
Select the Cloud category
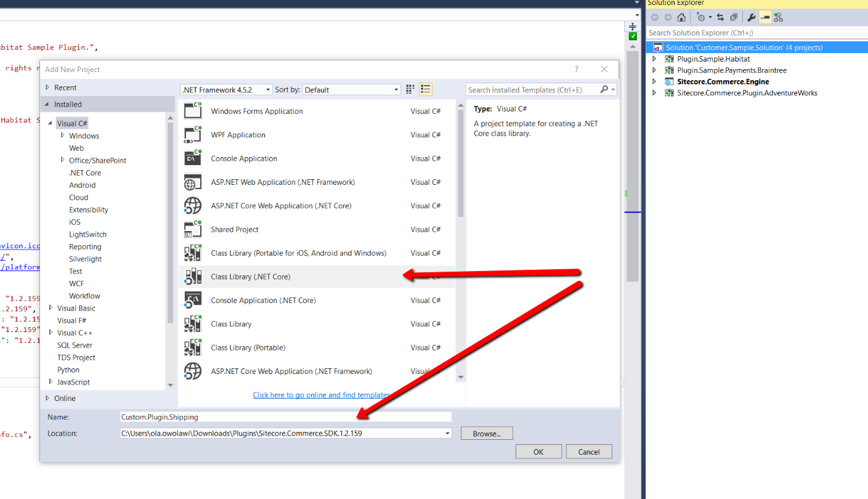pyautogui.click(x=79, y=197)
